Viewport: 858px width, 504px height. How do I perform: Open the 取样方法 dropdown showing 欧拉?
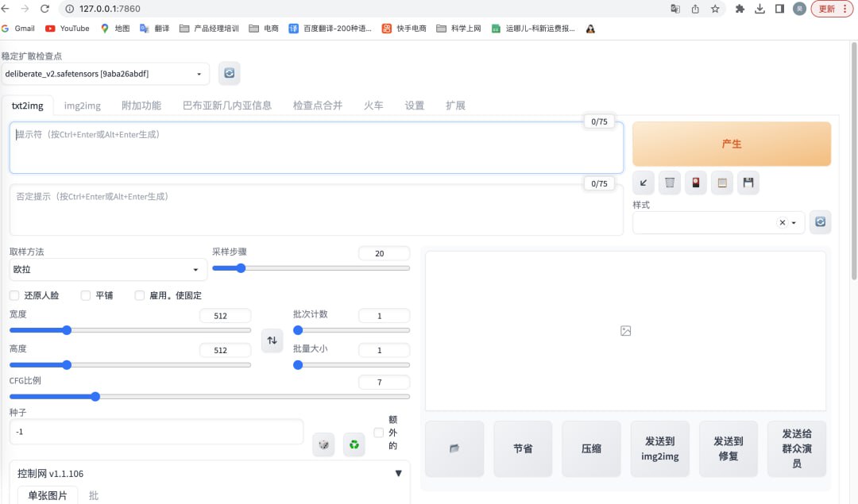click(x=107, y=270)
